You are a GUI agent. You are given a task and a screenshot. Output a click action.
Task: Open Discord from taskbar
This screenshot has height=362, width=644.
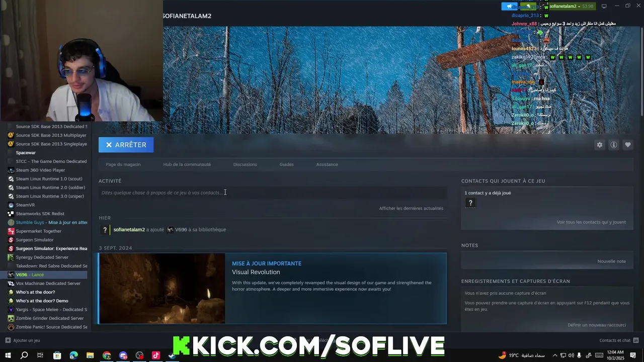tap(123, 355)
